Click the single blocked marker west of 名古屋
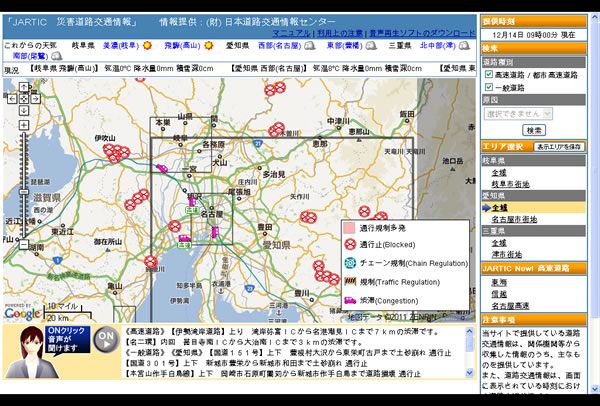 174,226
